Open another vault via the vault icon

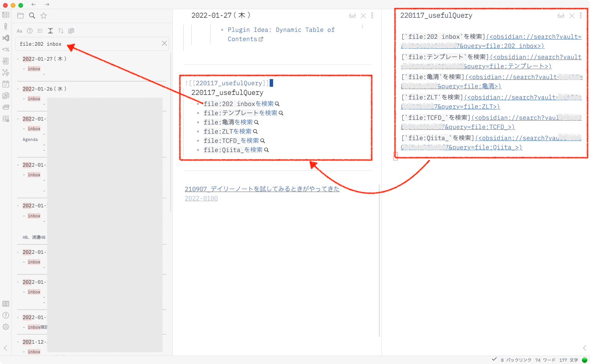pyautogui.click(x=6, y=304)
